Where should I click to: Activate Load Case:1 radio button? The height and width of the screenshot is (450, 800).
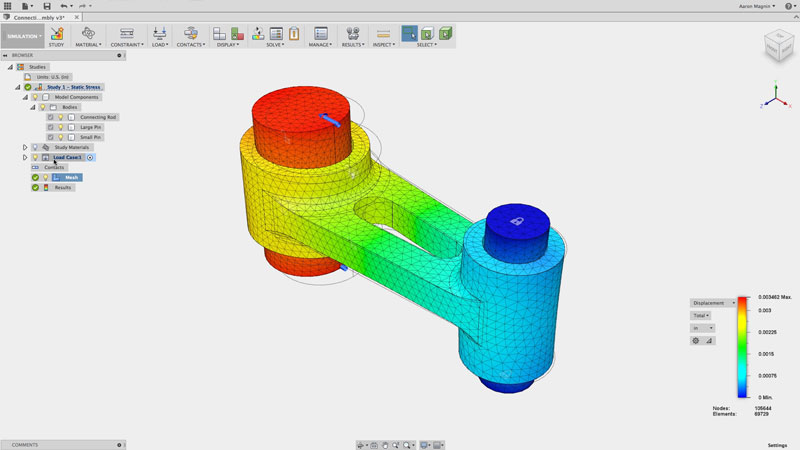pos(90,158)
